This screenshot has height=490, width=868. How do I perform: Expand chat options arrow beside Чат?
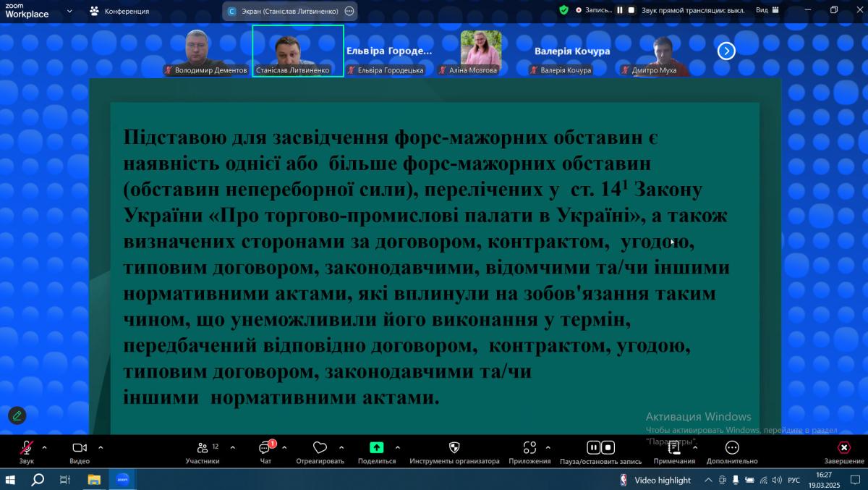(284, 447)
